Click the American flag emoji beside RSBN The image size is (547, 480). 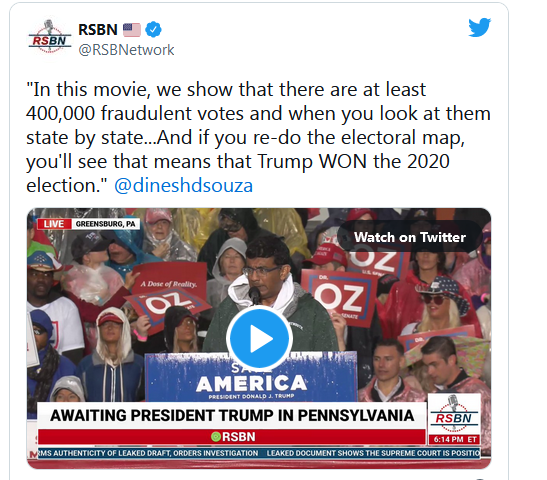click(132, 30)
